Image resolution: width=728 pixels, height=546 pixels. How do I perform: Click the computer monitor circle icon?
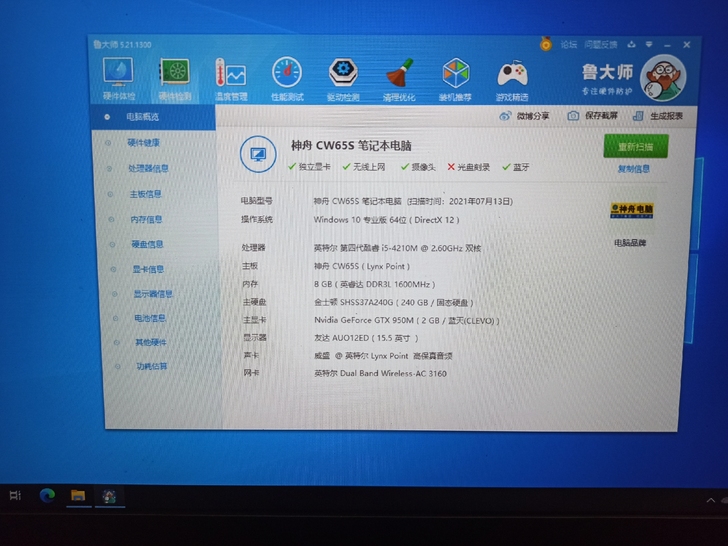coord(258,154)
